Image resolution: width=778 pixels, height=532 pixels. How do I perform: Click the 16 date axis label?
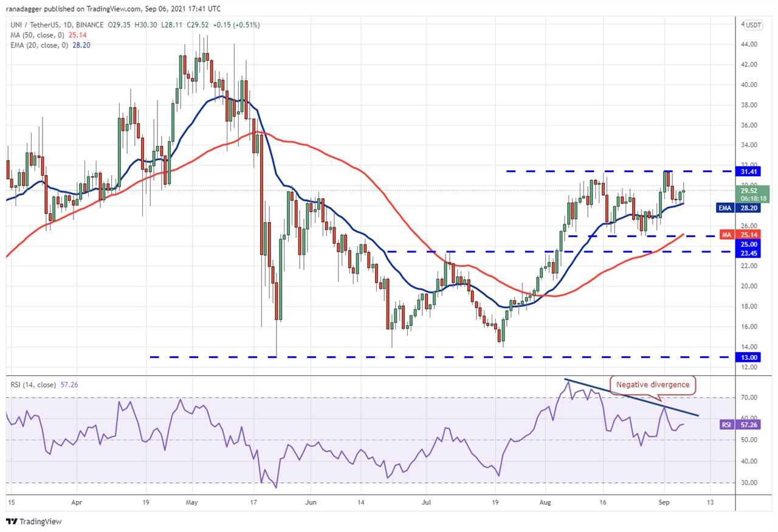click(603, 504)
